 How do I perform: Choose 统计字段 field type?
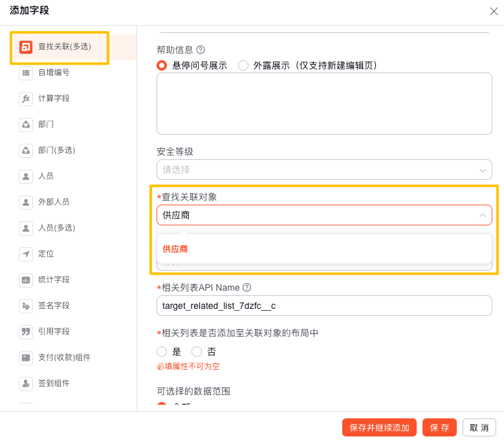pos(54,280)
